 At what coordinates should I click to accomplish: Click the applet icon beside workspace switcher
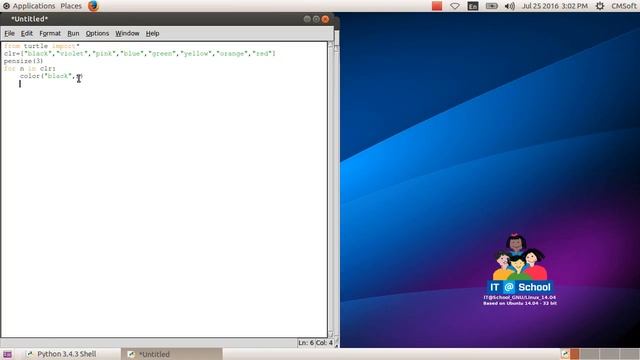565,354
